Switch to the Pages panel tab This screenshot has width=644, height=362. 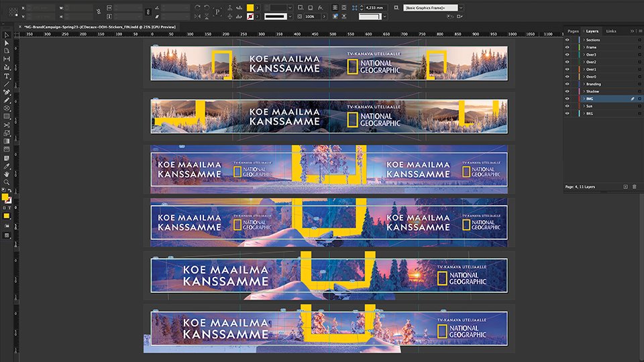(x=573, y=31)
